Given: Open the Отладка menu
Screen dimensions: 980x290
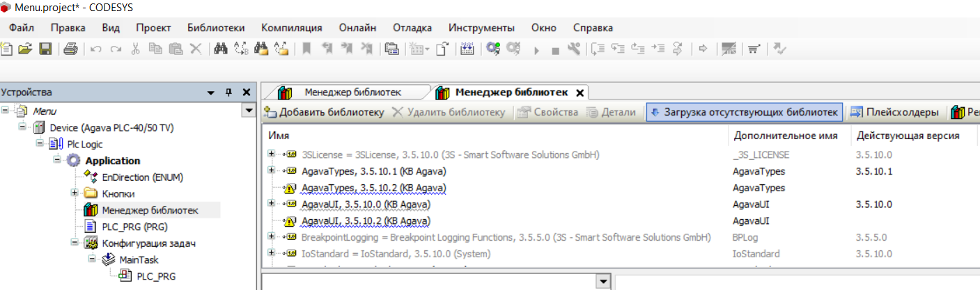Looking at the screenshot, I should coord(412,28).
